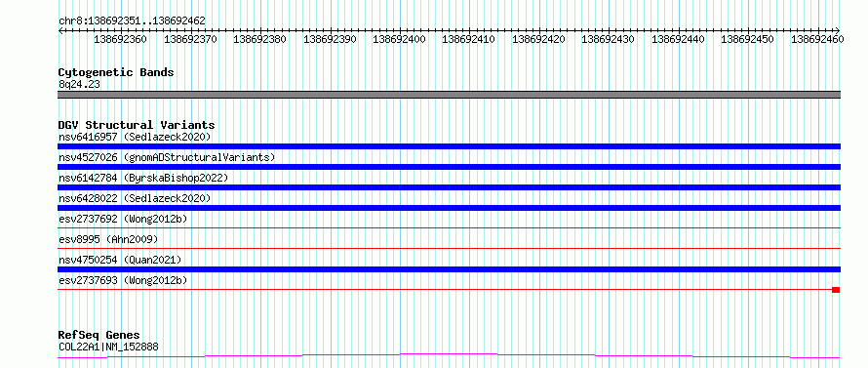The image size is (868, 368).
Task: Open the DGV Structural Variants track title
Action: click(137, 125)
